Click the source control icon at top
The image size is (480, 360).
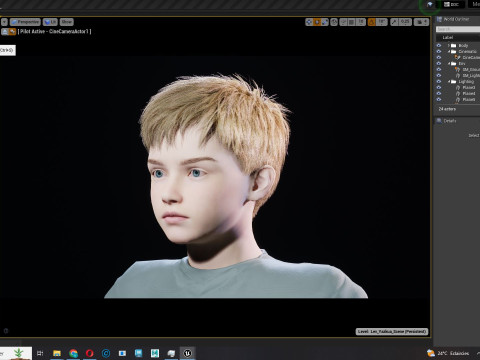pos(430,4)
